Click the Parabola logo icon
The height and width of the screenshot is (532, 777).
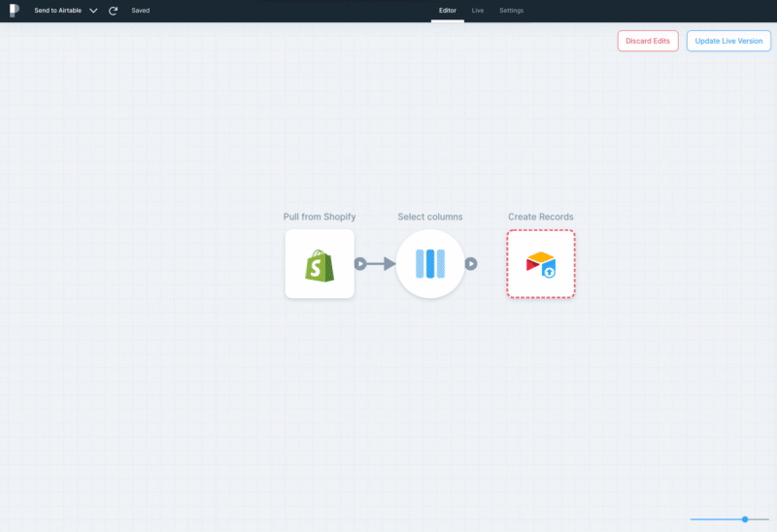[15, 11]
